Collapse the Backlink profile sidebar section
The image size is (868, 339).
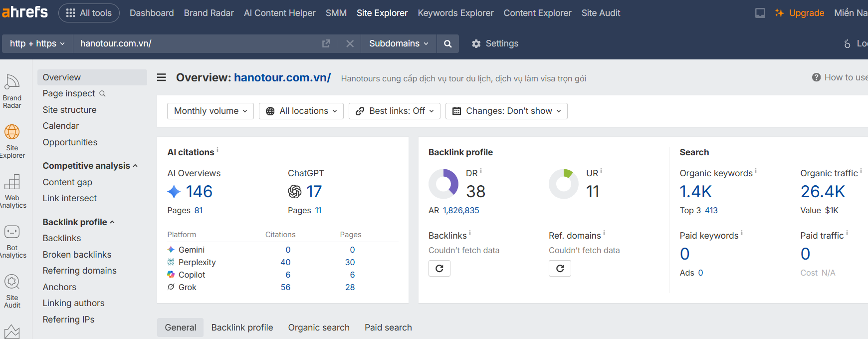78,222
